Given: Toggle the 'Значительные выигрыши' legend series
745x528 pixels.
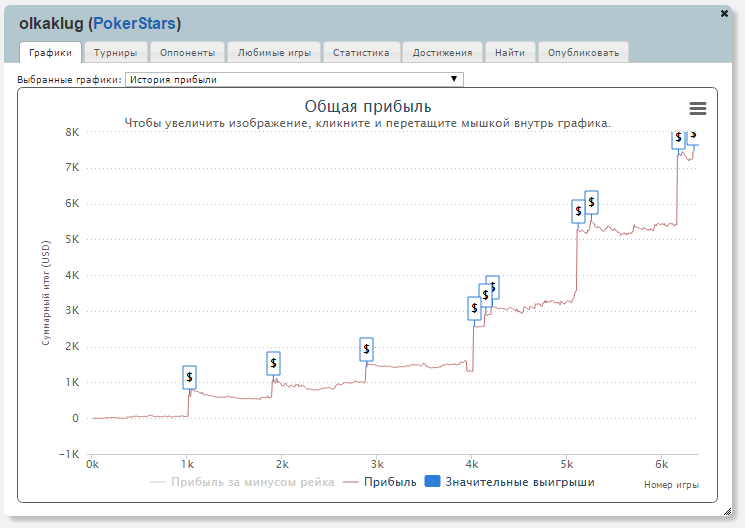Looking at the screenshot, I should 510,482.
